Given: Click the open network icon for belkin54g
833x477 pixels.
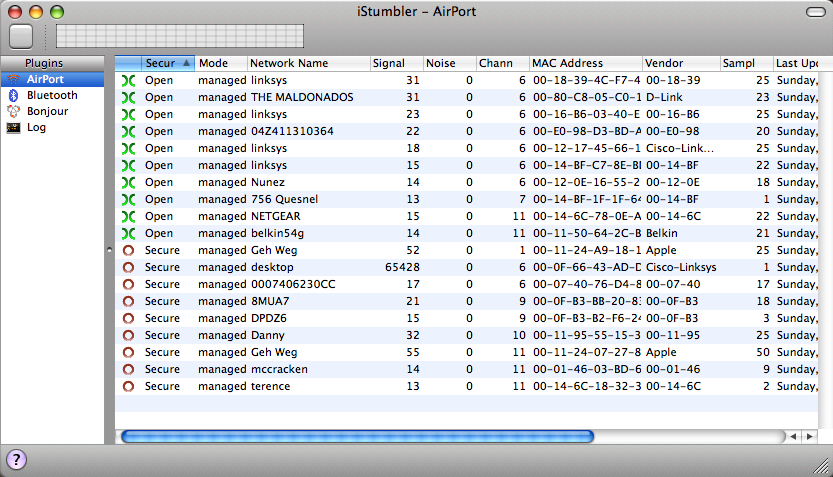Looking at the screenshot, I should [x=128, y=234].
